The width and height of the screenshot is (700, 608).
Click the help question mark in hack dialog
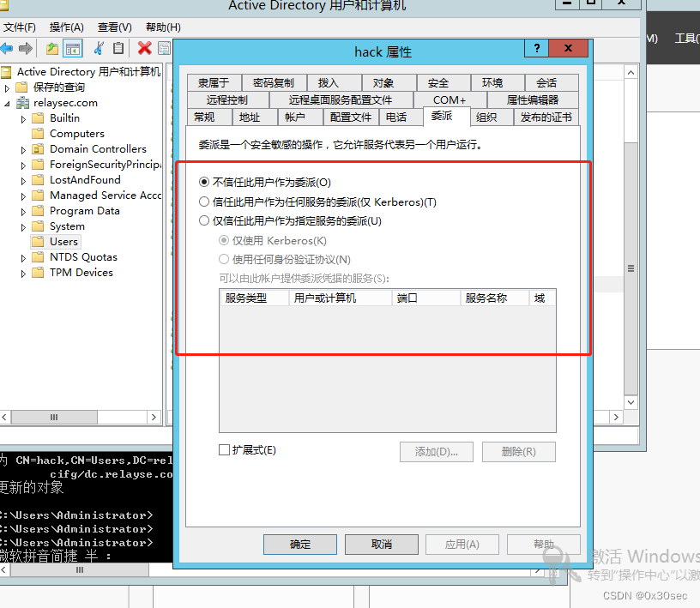click(537, 48)
